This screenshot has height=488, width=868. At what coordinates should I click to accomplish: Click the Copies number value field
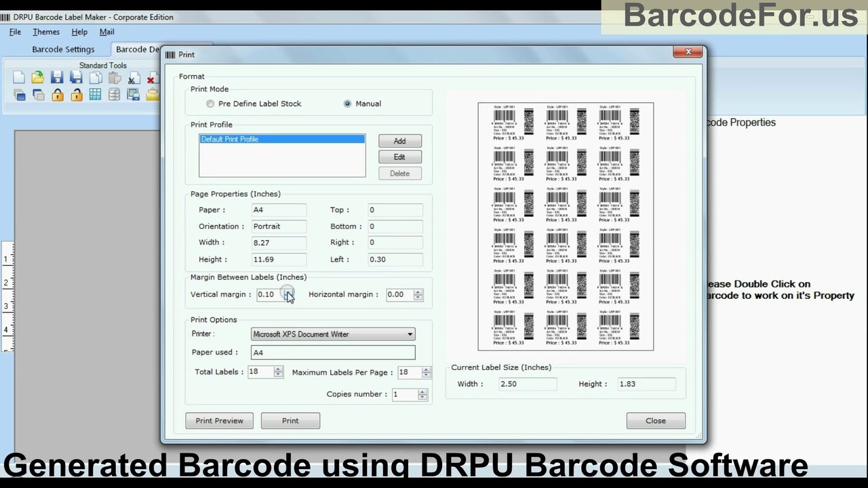coord(405,394)
